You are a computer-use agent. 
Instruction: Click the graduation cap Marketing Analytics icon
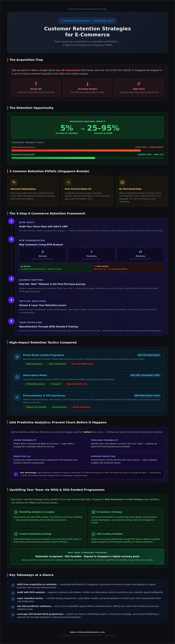pos(16,512)
